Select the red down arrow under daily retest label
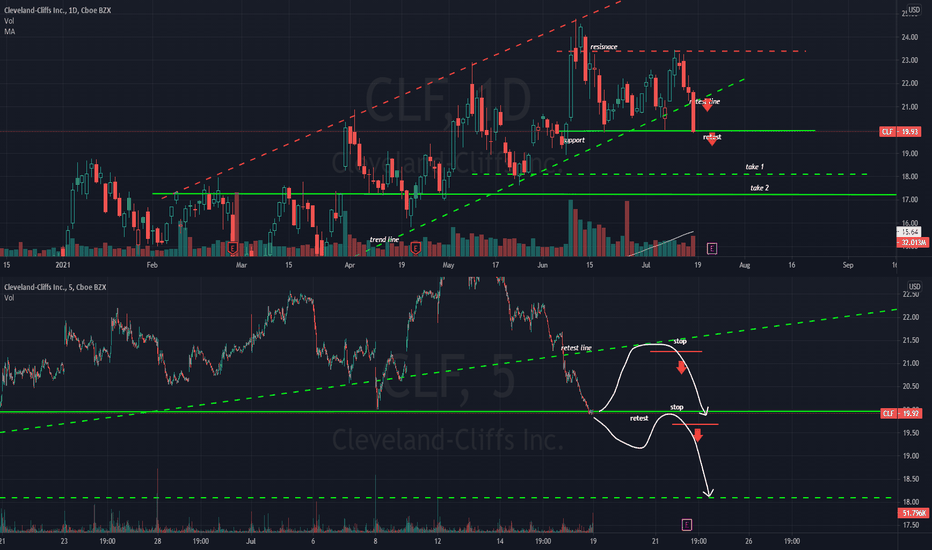932x550 pixels. point(711,140)
